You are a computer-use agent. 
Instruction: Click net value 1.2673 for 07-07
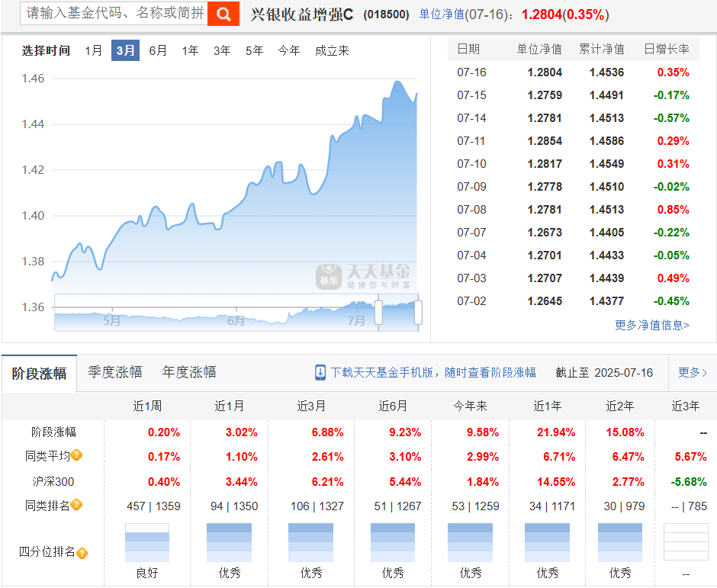tap(545, 233)
